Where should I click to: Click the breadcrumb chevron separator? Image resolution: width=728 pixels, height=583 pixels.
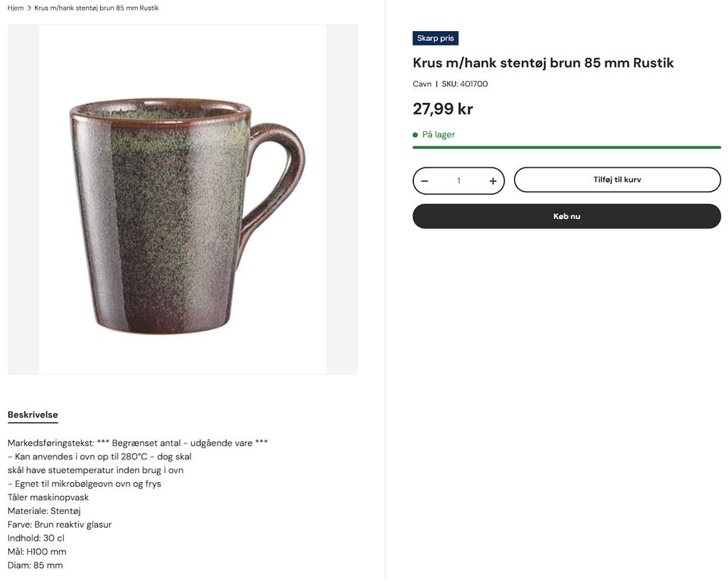click(x=29, y=8)
